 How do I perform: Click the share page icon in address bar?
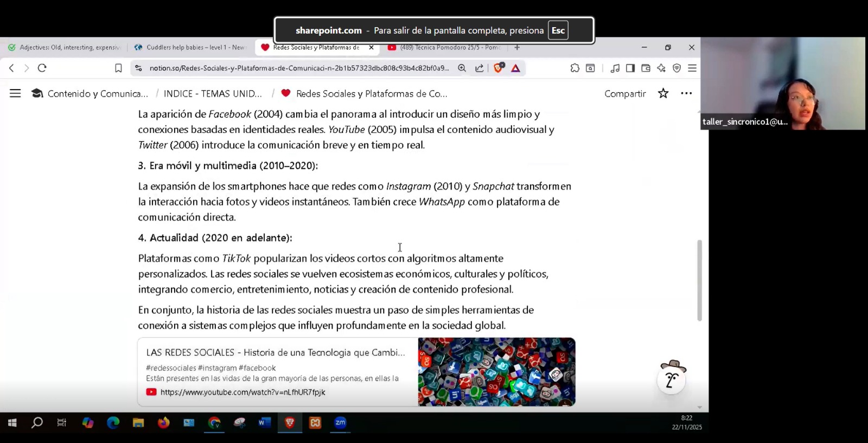pos(480,68)
